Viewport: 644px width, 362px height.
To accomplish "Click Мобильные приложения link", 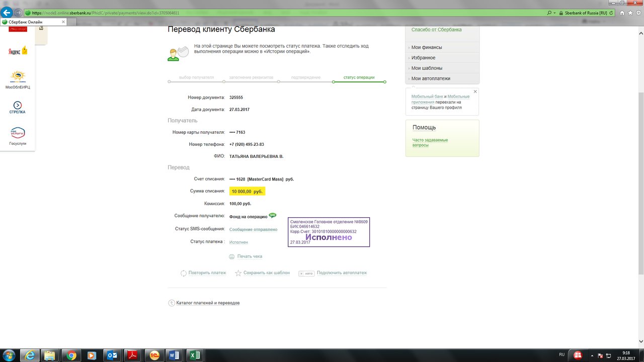I will 440,99.
